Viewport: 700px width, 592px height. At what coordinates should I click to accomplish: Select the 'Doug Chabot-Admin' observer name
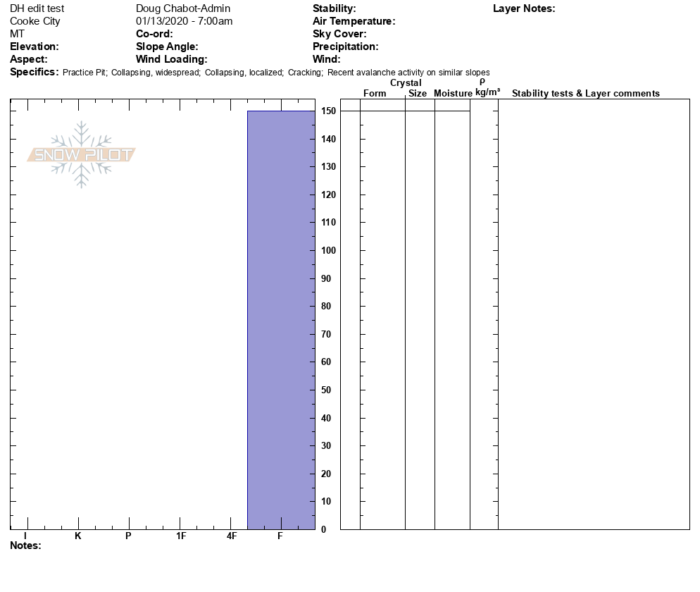pyautogui.click(x=182, y=8)
